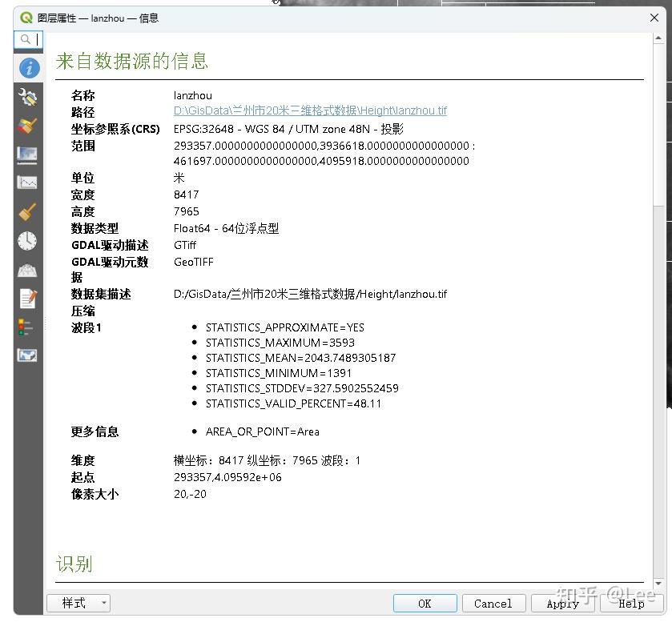Select the unit value 米
This screenshot has width=672, height=622.
coord(179,178)
